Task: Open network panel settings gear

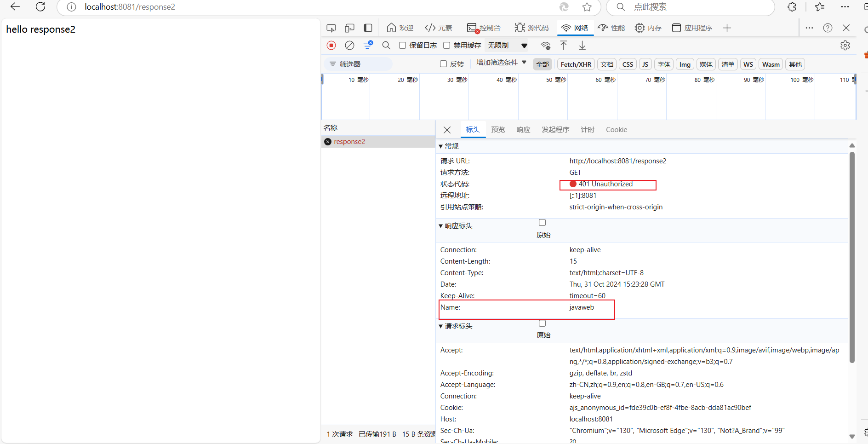Action: 845,45
